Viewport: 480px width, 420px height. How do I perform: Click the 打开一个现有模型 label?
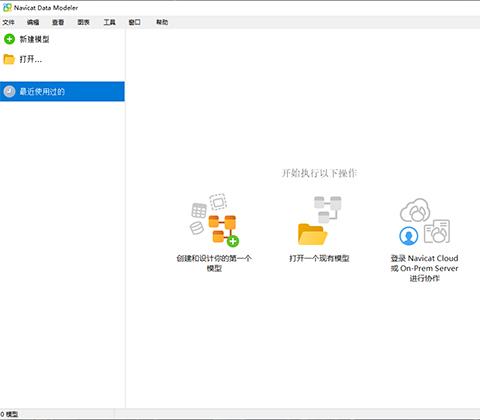pos(319,258)
